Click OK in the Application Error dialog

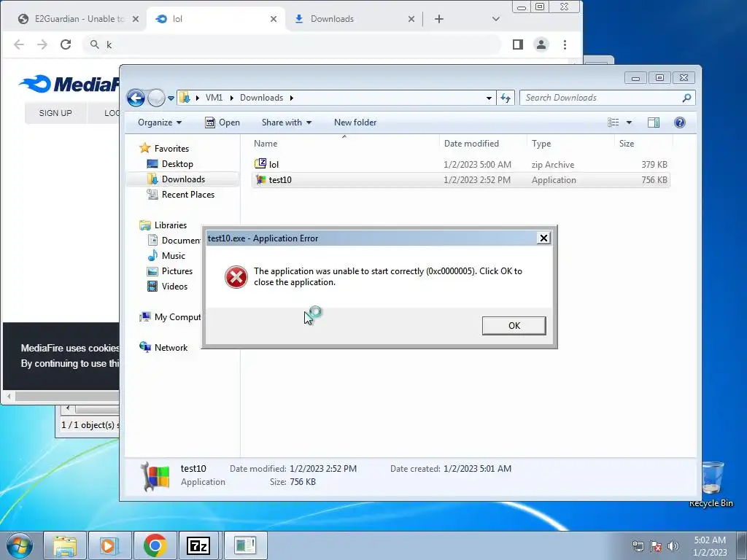coord(514,326)
